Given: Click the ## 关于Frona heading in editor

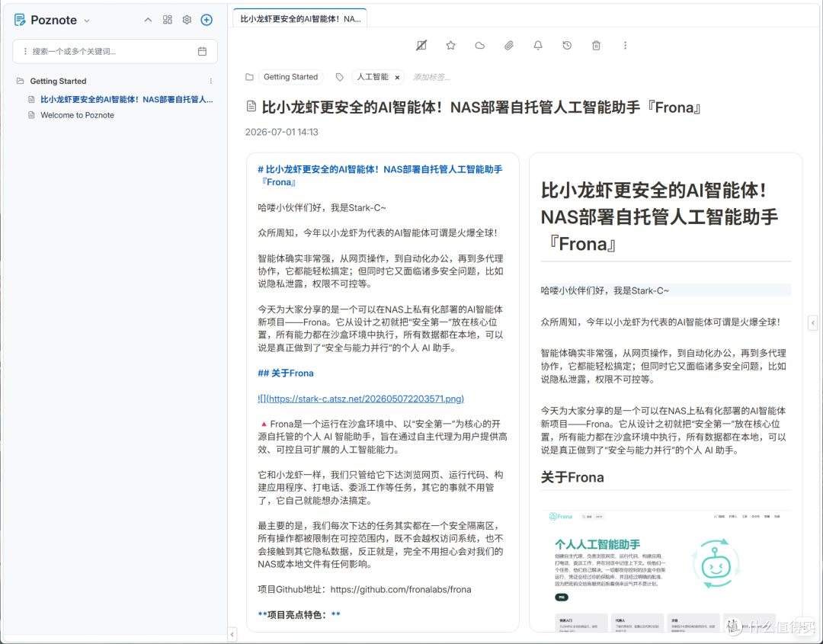Looking at the screenshot, I should pyautogui.click(x=286, y=373).
